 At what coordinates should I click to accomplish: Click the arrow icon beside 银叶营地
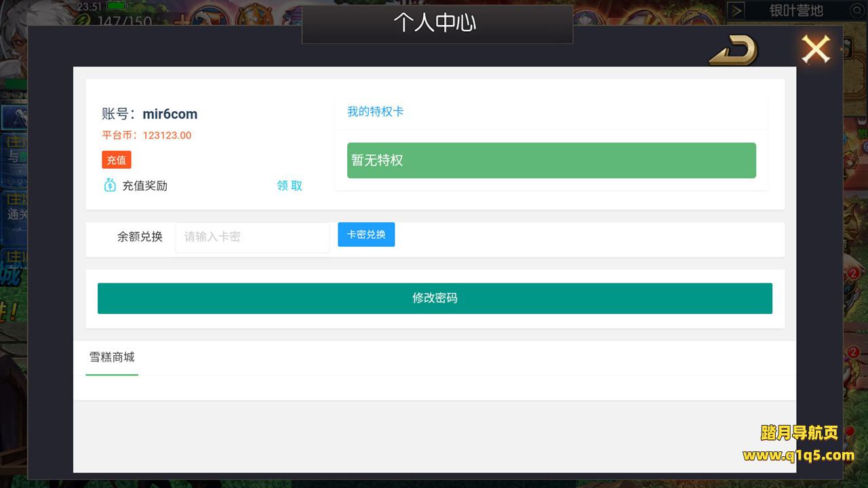[x=736, y=10]
